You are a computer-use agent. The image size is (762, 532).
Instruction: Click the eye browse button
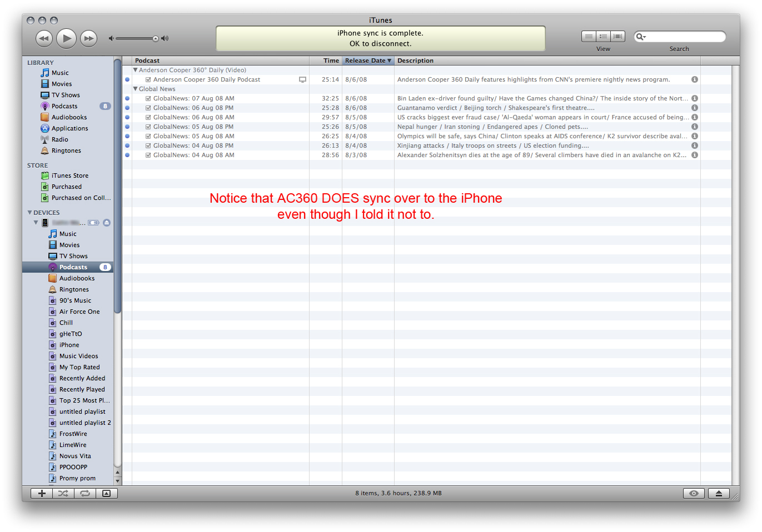tap(694, 493)
